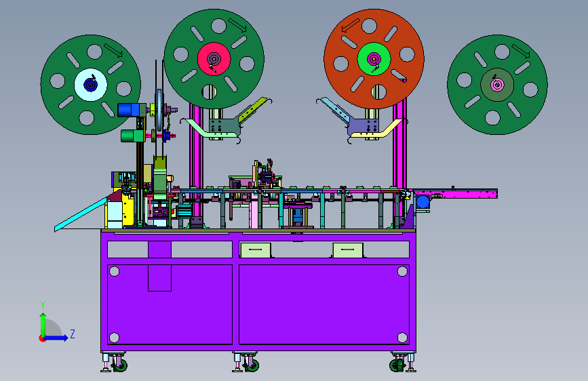Select the magenta conveyor extension on the right
588x381 pixels.
(x=455, y=194)
